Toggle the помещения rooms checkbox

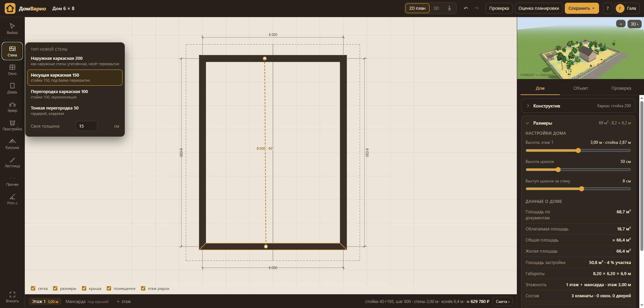(x=109, y=288)
